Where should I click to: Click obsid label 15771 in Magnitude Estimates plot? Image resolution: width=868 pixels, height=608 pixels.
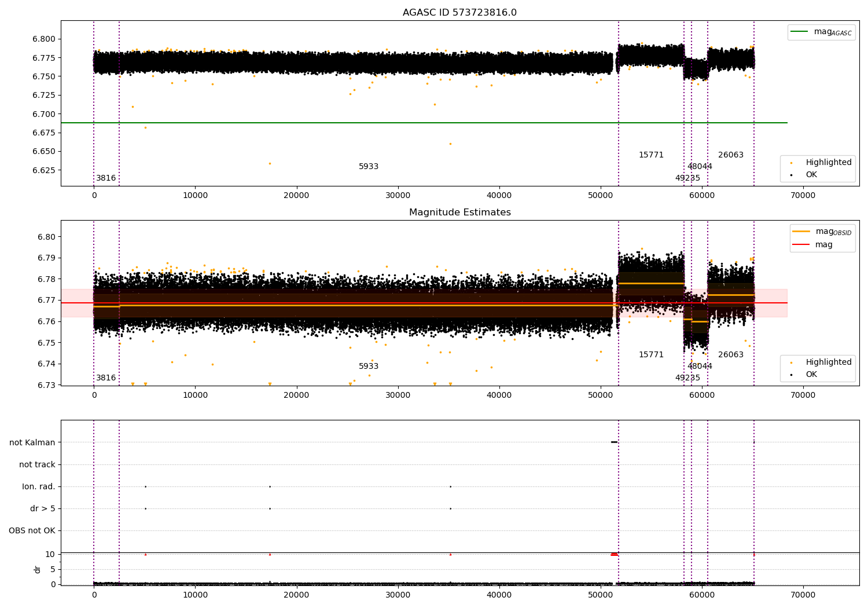point(651,355)
